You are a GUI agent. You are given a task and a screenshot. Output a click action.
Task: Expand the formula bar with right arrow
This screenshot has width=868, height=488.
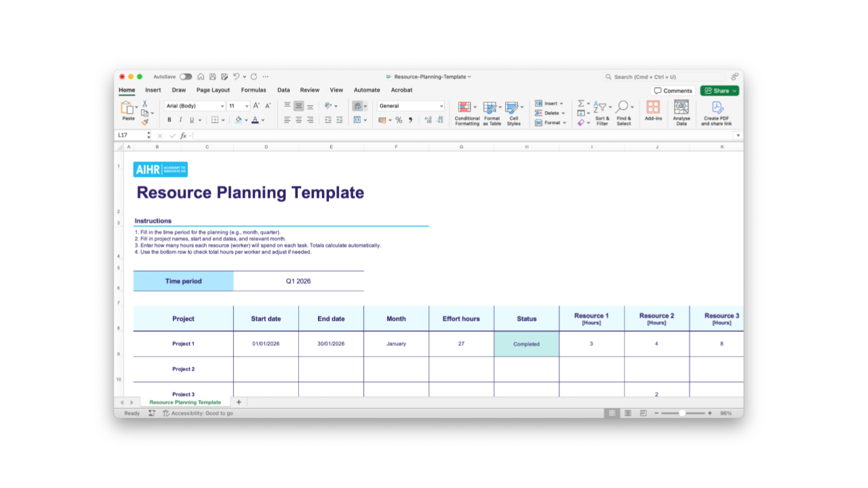738,136
